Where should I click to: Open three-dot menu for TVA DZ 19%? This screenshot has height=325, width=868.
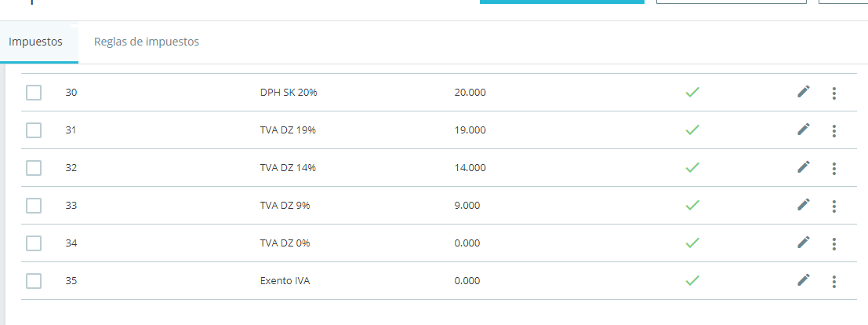[x=833, y=131]
